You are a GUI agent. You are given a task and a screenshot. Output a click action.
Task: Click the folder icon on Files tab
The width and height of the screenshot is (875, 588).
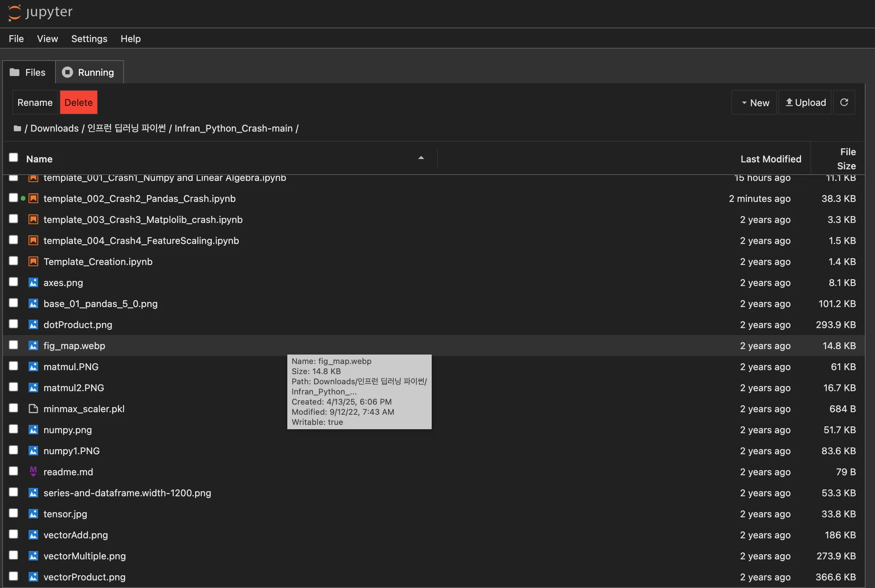(x=15, y=72)
